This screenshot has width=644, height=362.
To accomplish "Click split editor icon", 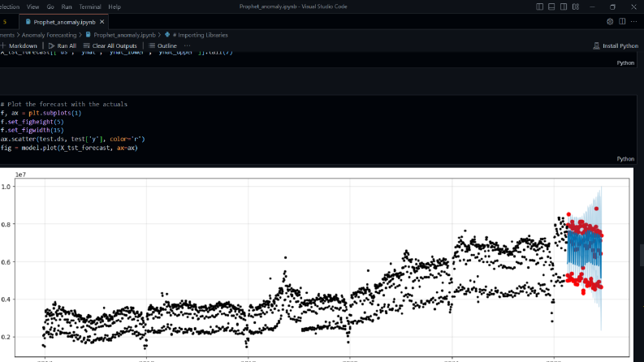I will (x=622, y=21).
